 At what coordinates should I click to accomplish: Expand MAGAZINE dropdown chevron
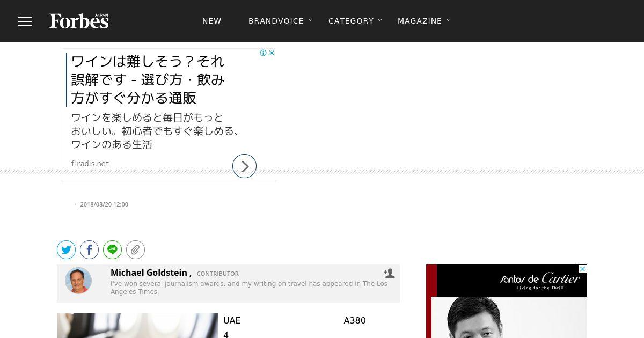(x=449, y=20)
